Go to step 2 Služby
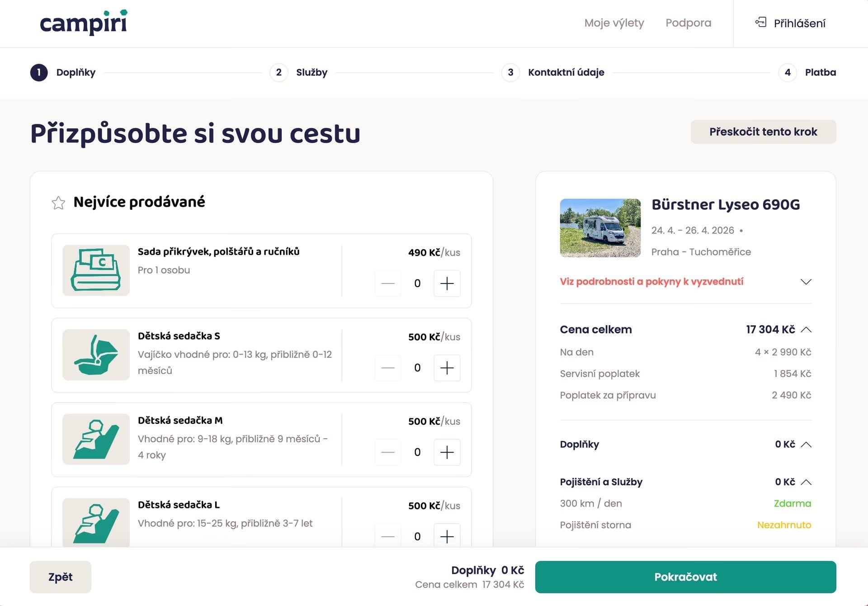 [298, 72]
